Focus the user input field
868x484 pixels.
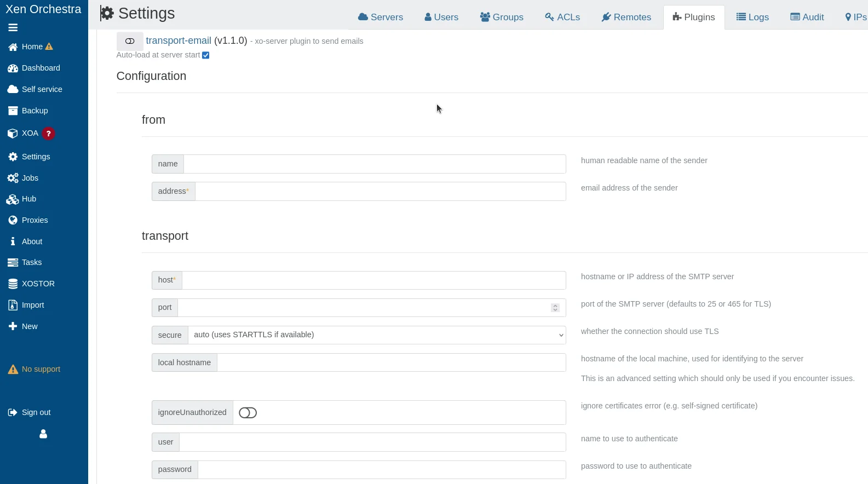click(x=372, y=442)
